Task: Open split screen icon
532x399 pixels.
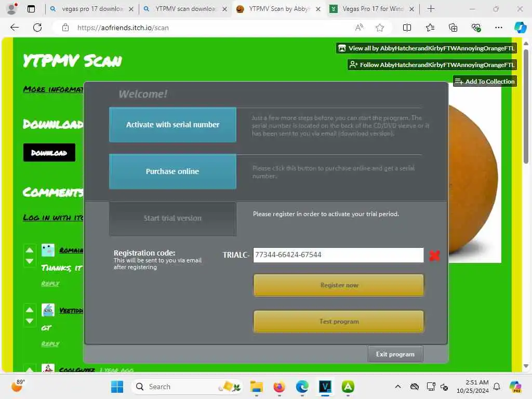Action: pyautogui.click(x=407, y=28)
